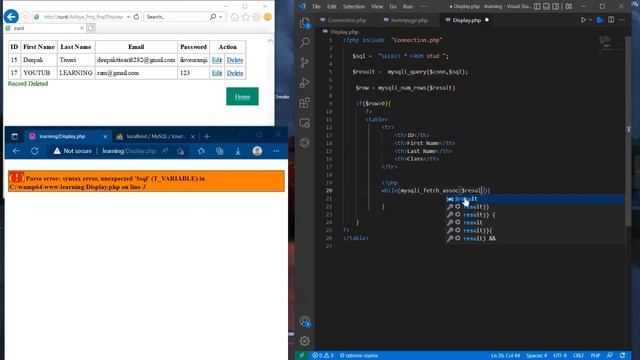Open a new tab in Edge

click(207, 136)
